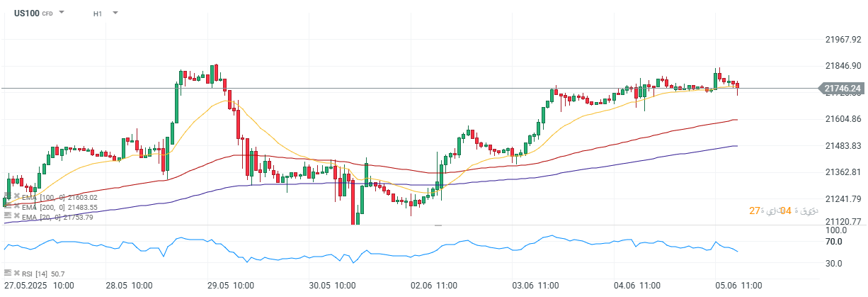Delete the EMA 20 indicator

[16, 216]
